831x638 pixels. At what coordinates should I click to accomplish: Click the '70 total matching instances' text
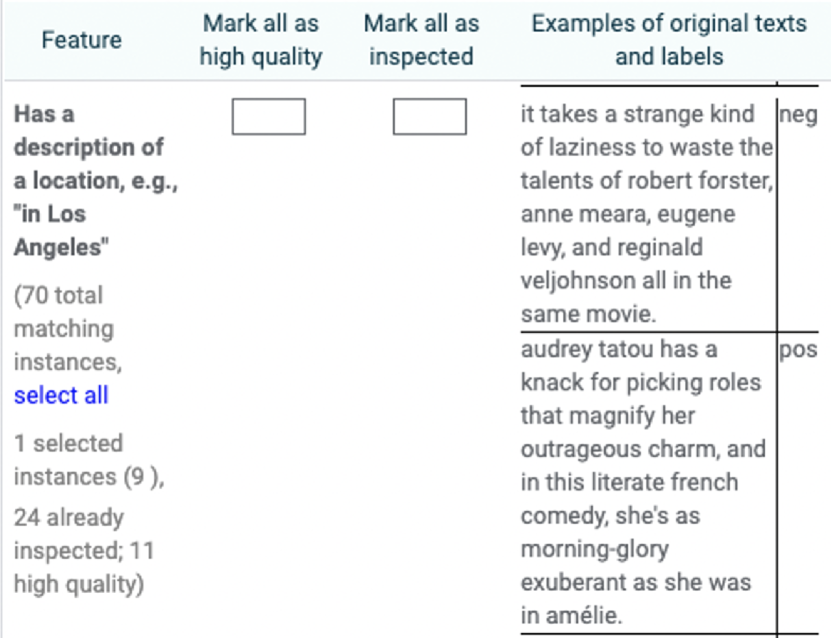(x=63, y=328)
